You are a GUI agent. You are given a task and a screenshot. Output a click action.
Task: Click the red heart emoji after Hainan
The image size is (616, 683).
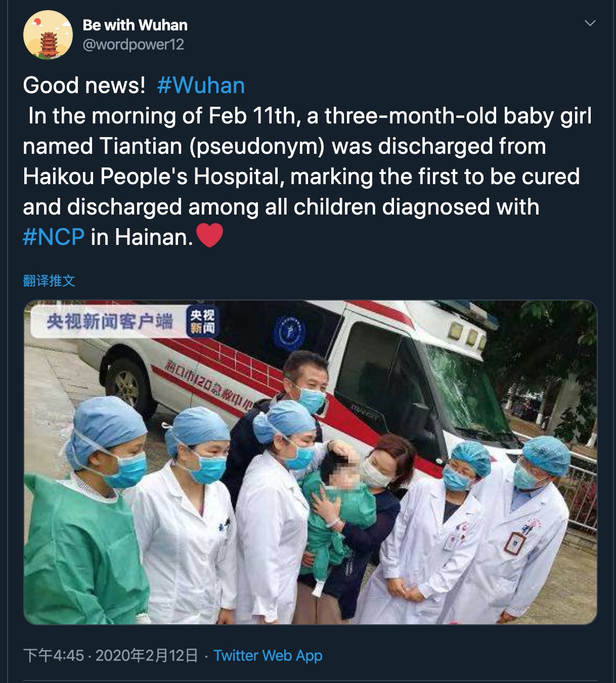tap(209, 236)
